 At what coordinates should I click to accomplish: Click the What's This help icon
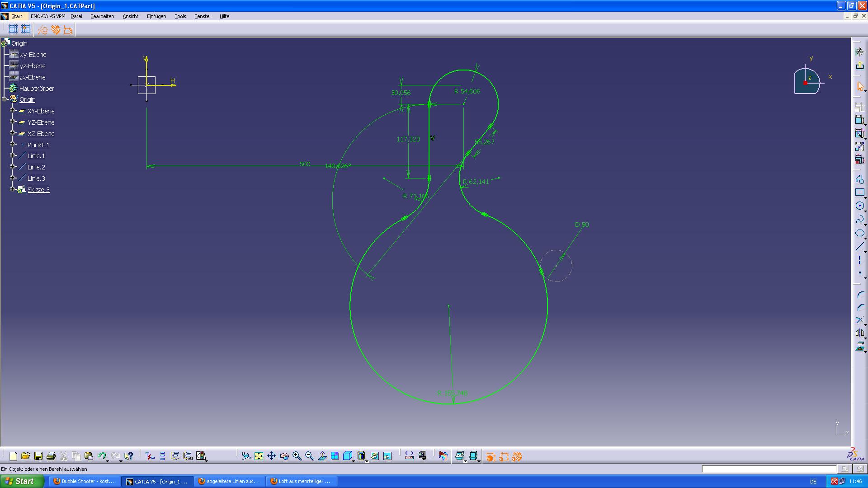click(x=129, y=456)
